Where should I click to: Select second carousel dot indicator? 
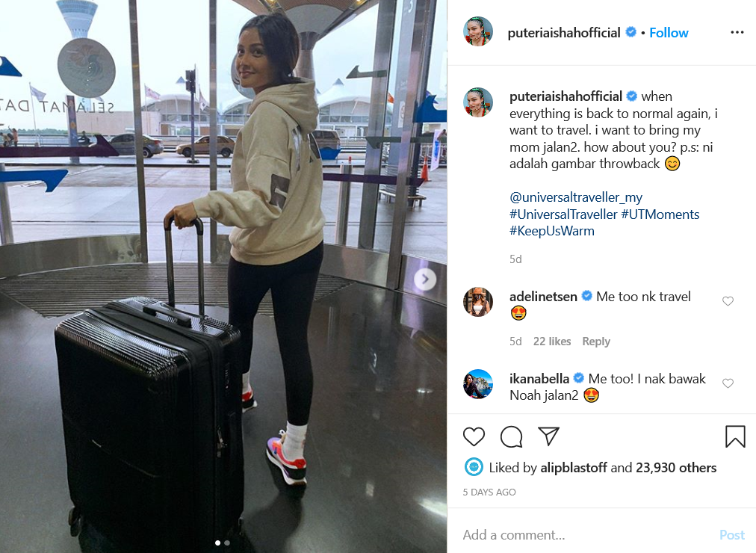[227, 543]
